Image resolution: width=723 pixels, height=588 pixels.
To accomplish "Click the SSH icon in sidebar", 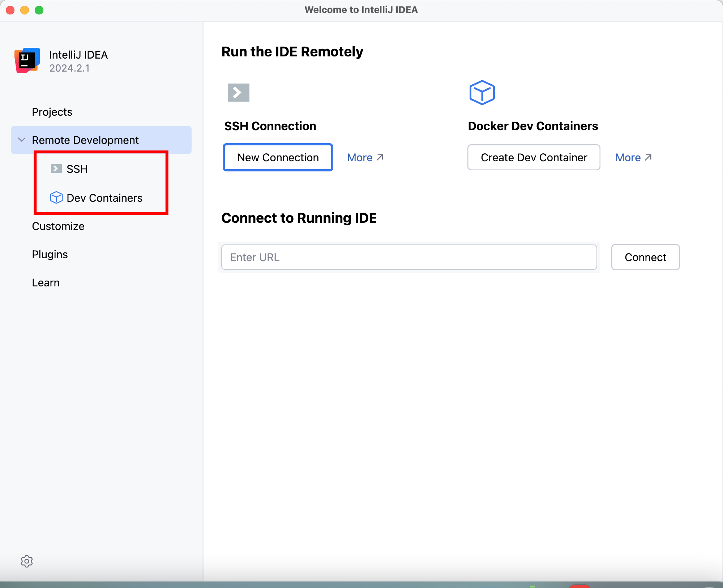I will pos(56,169).
